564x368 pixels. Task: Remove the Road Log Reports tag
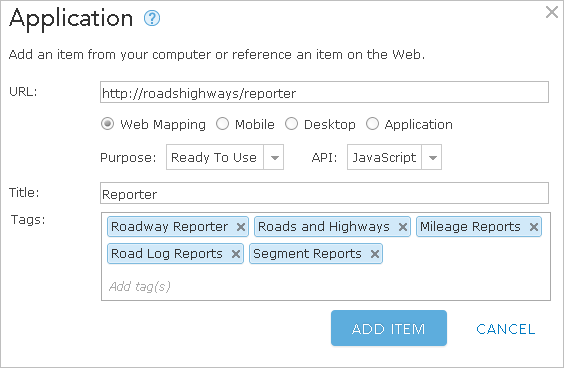[236, 254]
